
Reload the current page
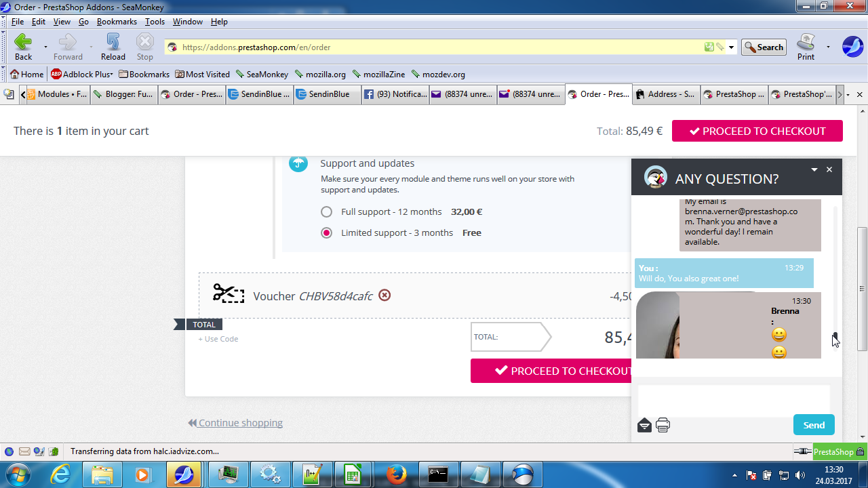coord(113,47)
